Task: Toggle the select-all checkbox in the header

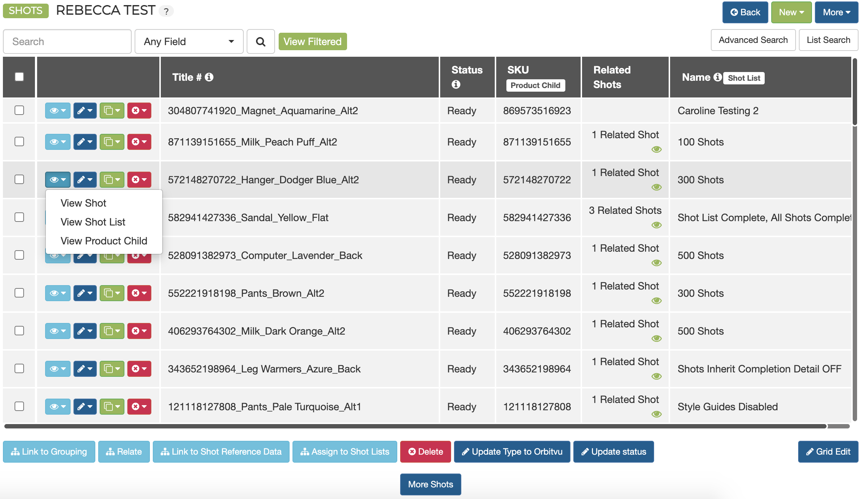Action: tap(19, 77)
